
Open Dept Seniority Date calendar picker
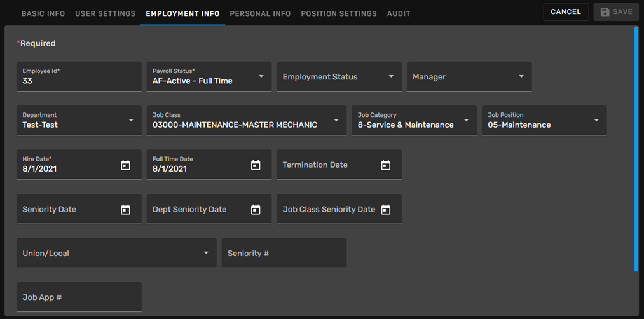point(256,209)
